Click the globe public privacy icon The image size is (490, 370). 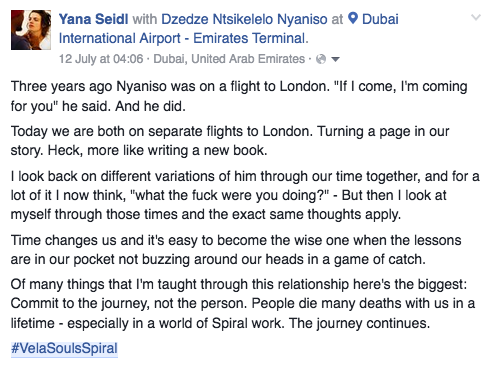pyautogui.click(x=321, y=59)
